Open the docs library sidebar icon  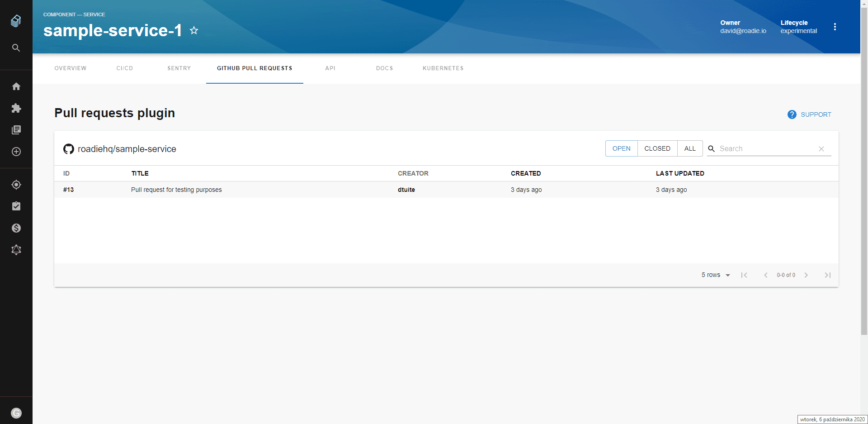click(x=16, y=130)
